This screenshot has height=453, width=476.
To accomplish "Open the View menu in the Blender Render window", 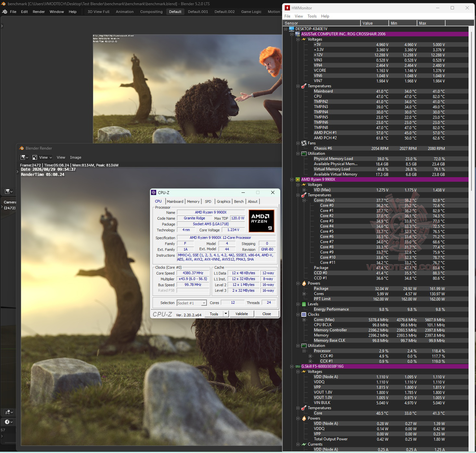I will tap(61, 157).
